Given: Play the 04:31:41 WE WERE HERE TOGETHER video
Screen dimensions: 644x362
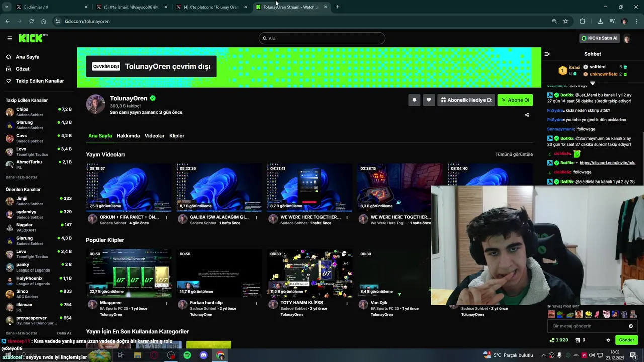Looking at the screenshot, I should tap(309, 187).
